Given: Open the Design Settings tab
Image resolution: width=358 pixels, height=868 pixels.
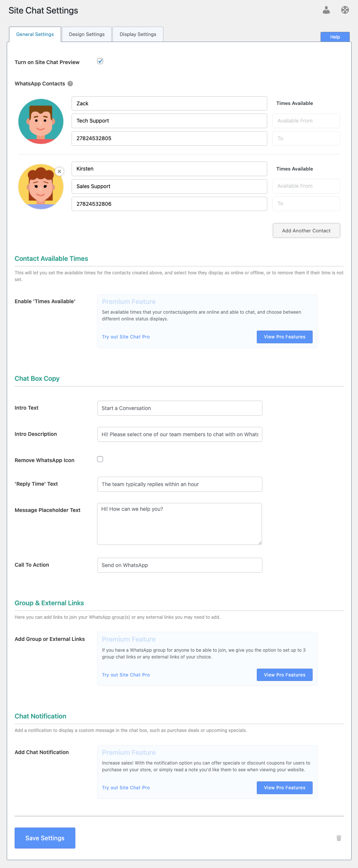Looking at the screenshot, I should [87, 34].
